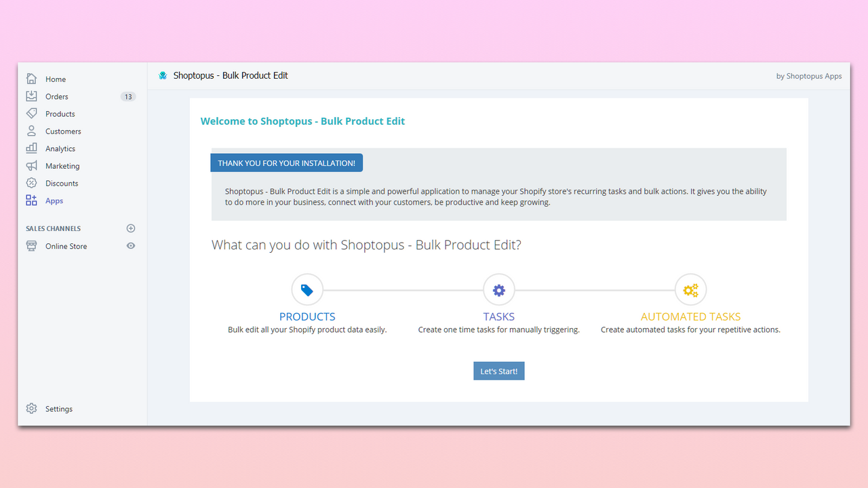The height and width of the screenshot is (488, 868).
Task: Select the TASKS gear icon in the workflow diagram
Action: pyautogui.click(x=498, y=289)
